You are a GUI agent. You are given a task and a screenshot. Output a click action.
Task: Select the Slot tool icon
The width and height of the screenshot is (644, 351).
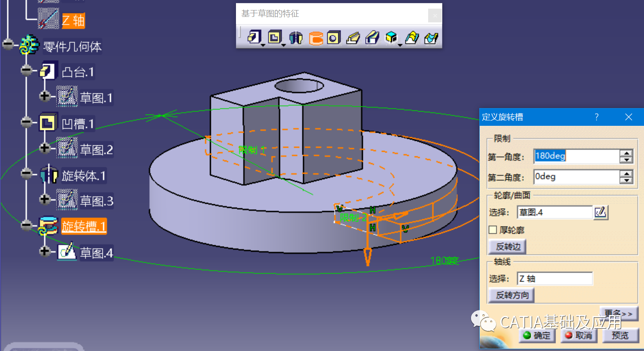372,37
